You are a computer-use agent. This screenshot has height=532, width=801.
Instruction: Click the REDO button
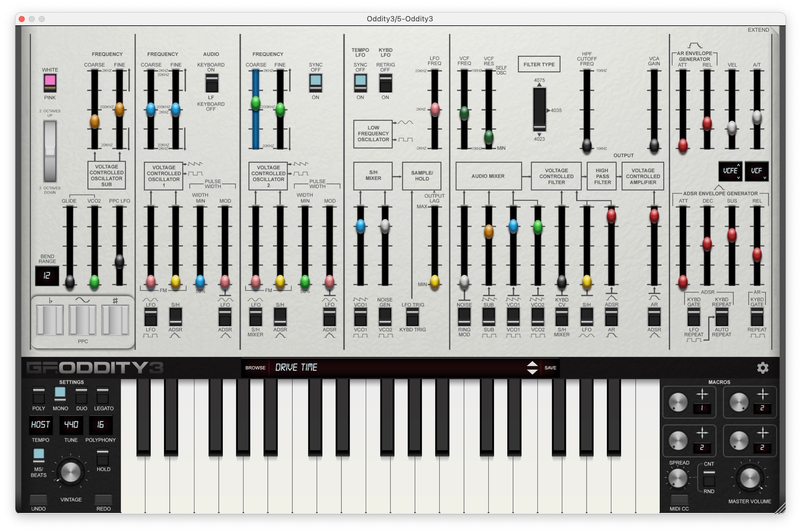coord(103,499)
